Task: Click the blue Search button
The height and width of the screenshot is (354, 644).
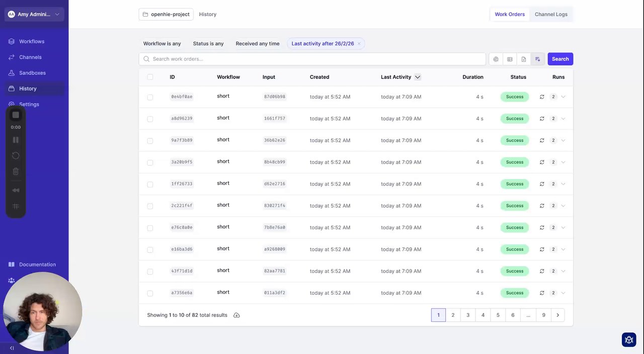Action: 560,59
